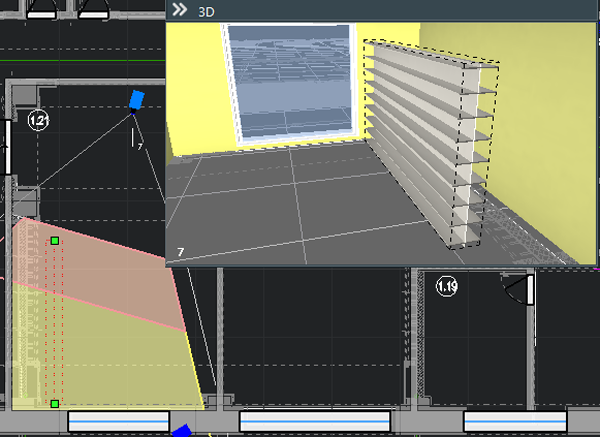Image resolution: width=600 pixels, height=437 pixels.
Task: Click the room 1.19 label circle
Action: click(x=447, y=288)
